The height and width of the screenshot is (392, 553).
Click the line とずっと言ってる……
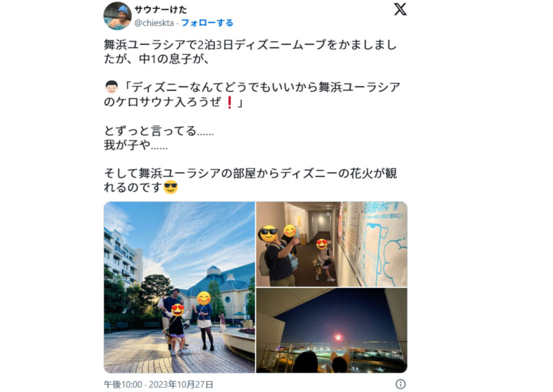pos(159,131)
